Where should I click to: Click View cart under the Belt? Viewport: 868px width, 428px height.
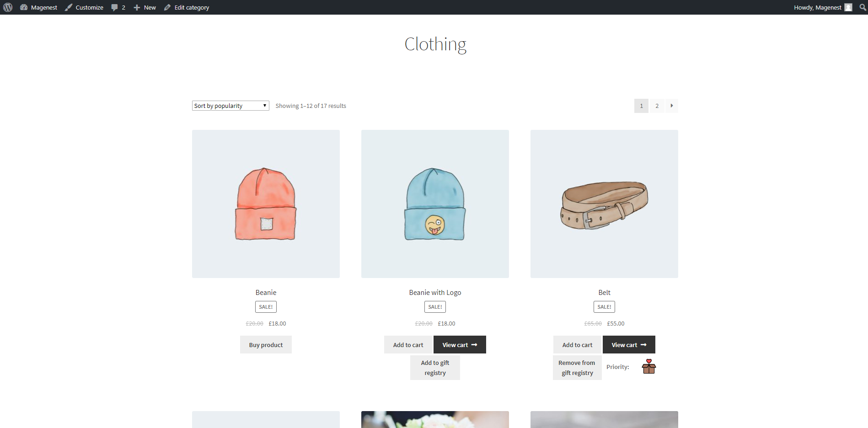(628, 345)
